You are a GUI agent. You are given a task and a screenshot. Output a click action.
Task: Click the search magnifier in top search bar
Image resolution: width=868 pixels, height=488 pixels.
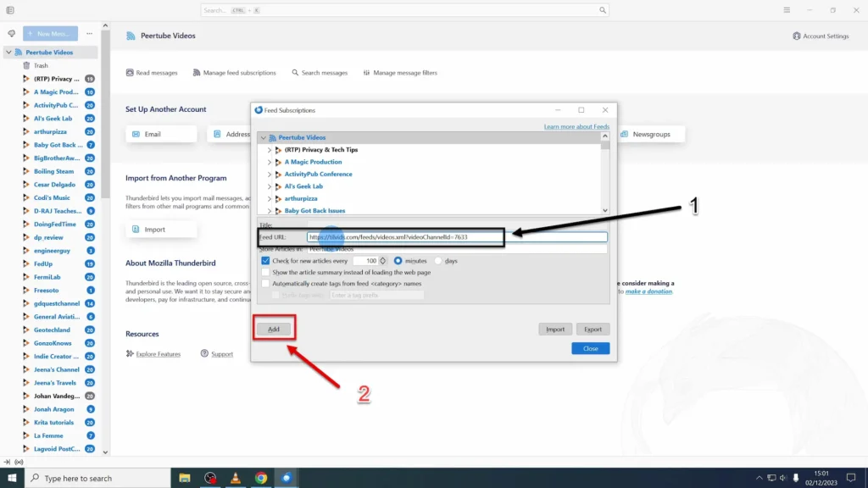coord(603,10)
